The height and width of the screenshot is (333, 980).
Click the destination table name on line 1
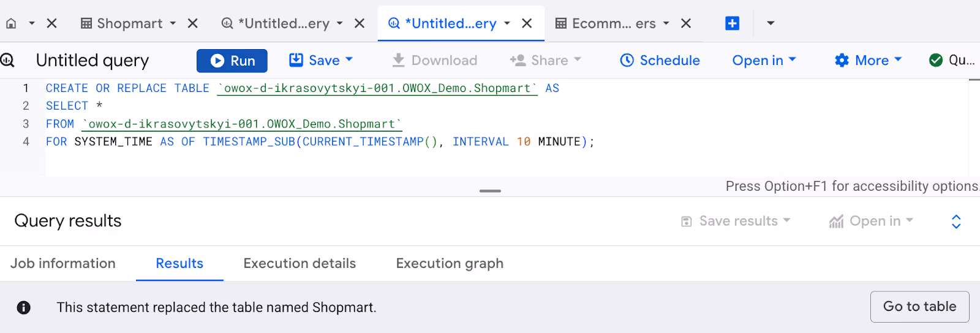coord(377,88)
